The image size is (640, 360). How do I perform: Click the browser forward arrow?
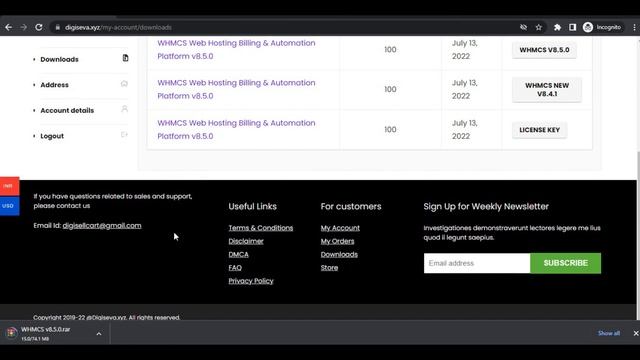pos(23,27)
